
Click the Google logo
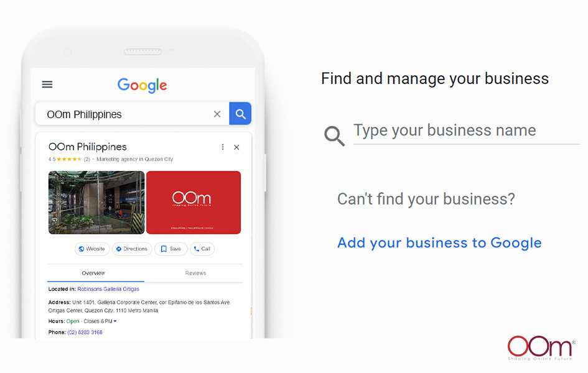click(x=142, y=85)
